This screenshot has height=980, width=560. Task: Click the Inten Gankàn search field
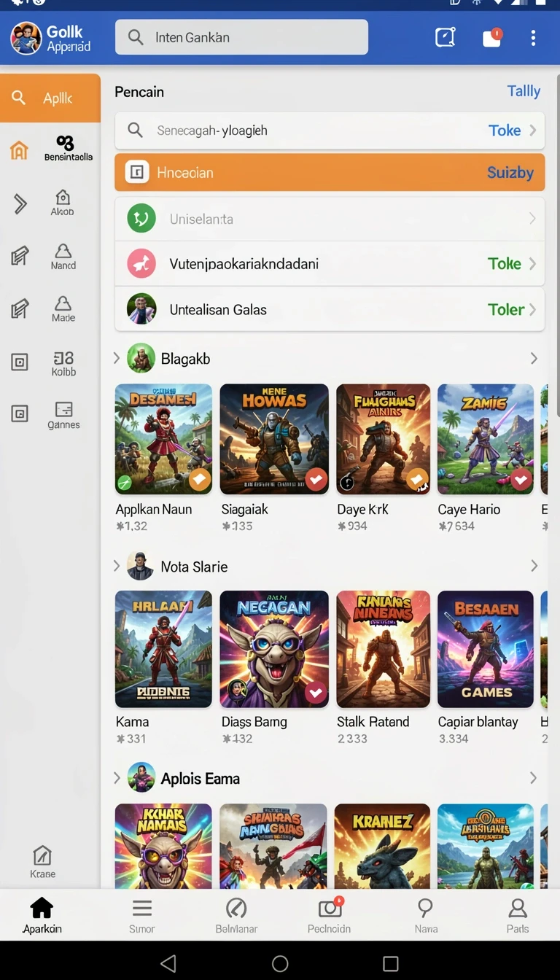pyautogui.click(x=241, y=37)
